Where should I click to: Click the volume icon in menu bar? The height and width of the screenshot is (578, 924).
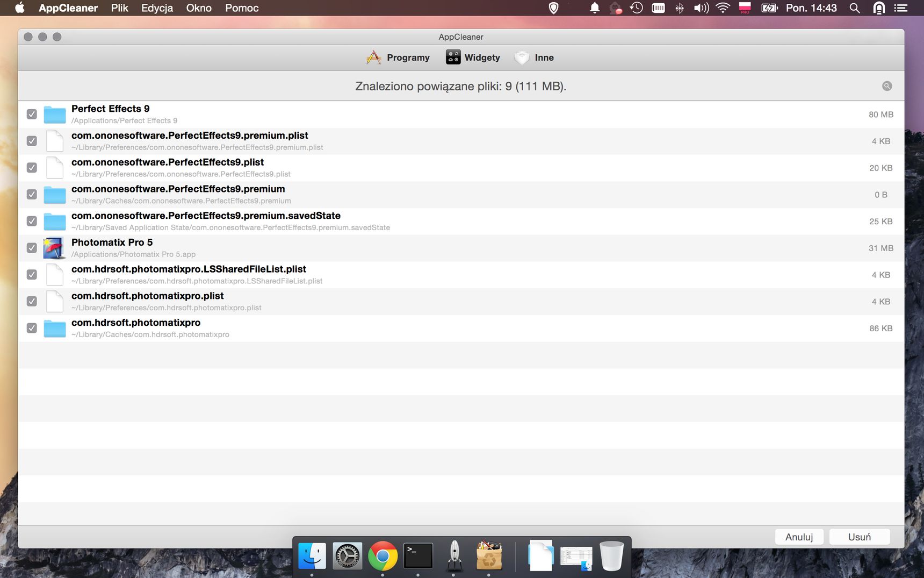701,8
